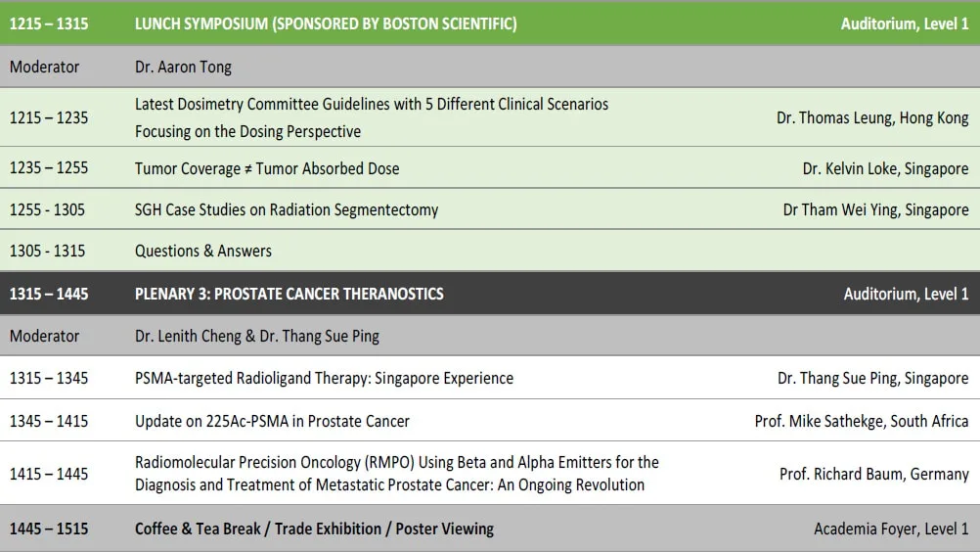Select Update on 225Ac-PSMA in Prostate Cancer
The height and width of the screenshot is (552, 980).
tap(272, 422)
